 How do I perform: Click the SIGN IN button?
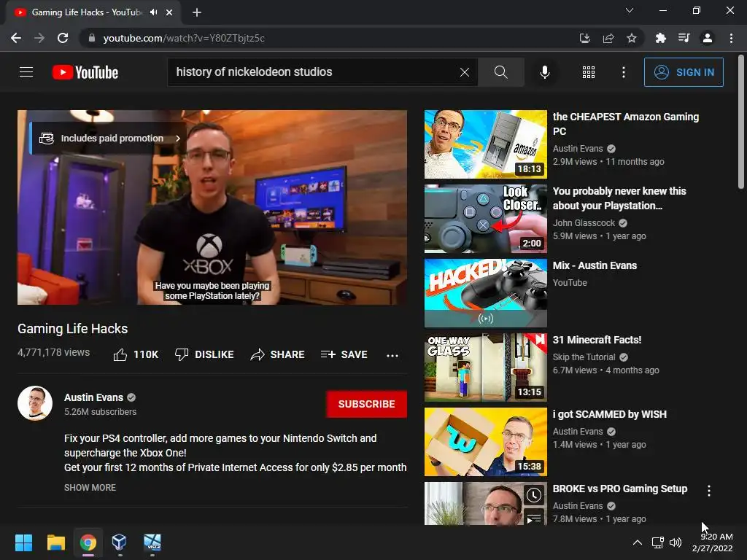point(684,72)
